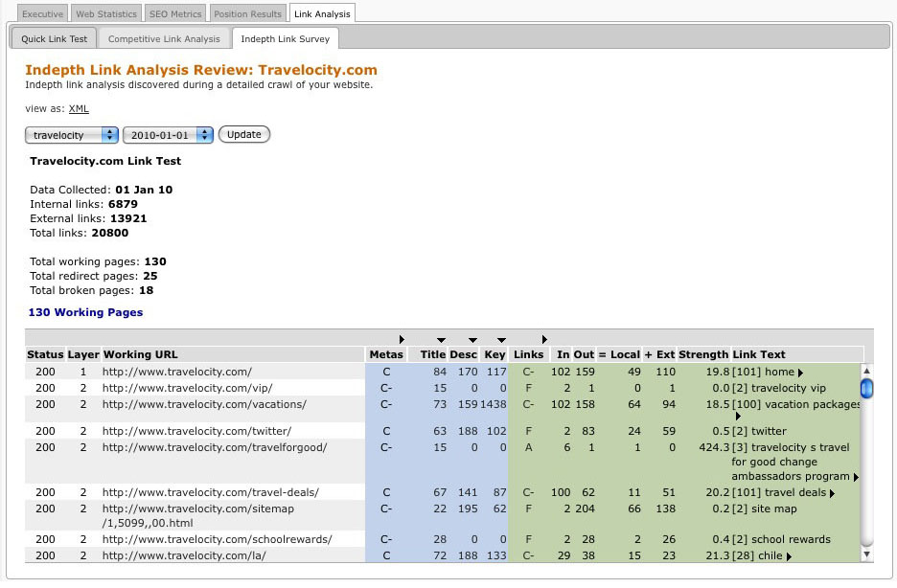Open the Position Results tab
Viewport: 897px width, 588px height.
[247, 13]
